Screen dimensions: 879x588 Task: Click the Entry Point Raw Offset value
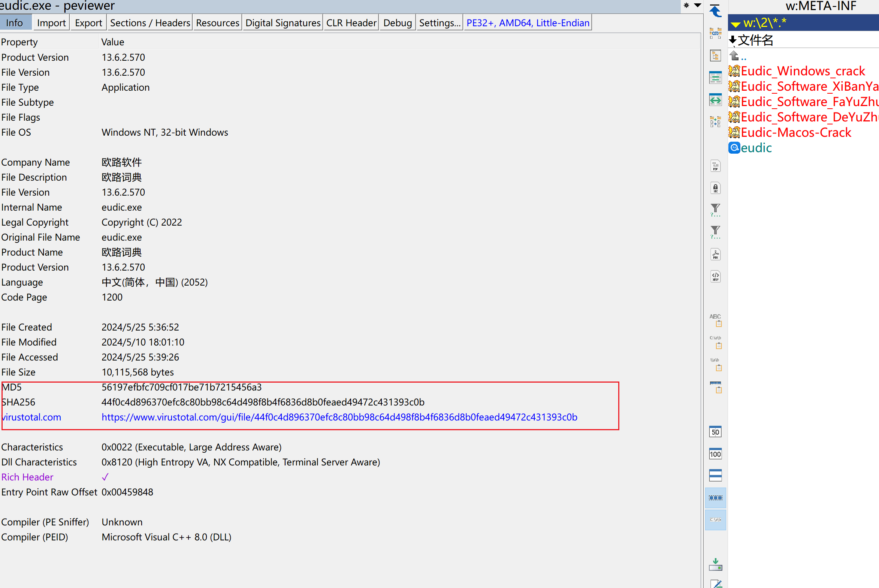coord(127,492)
